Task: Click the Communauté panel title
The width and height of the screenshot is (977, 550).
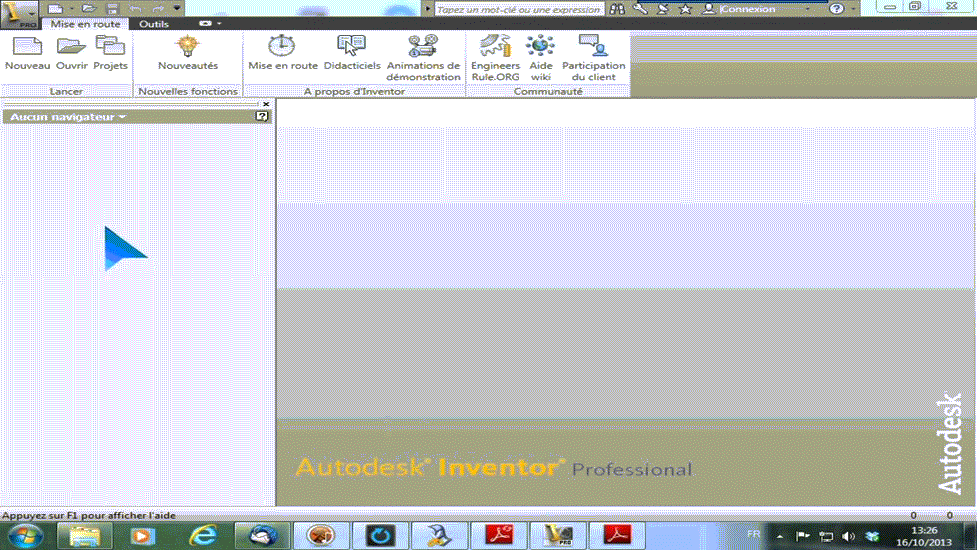Action: (x=548, y=91)
